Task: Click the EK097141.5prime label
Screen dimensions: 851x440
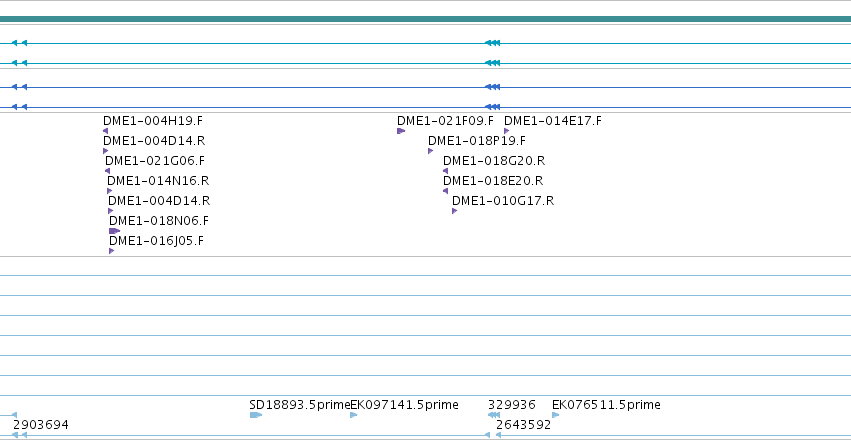Action: coord(404,405)
